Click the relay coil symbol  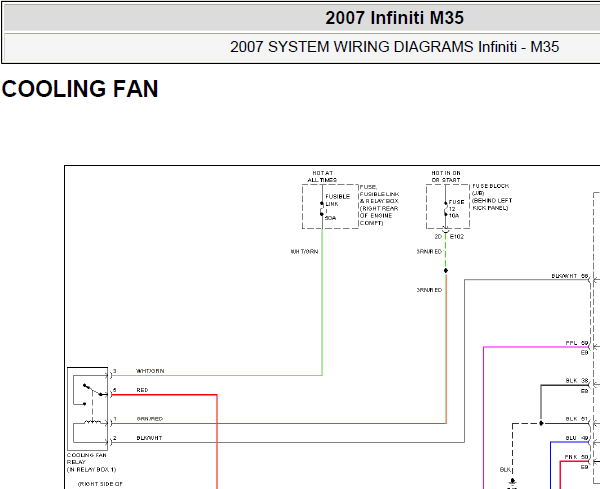click(x=93, y=422)
